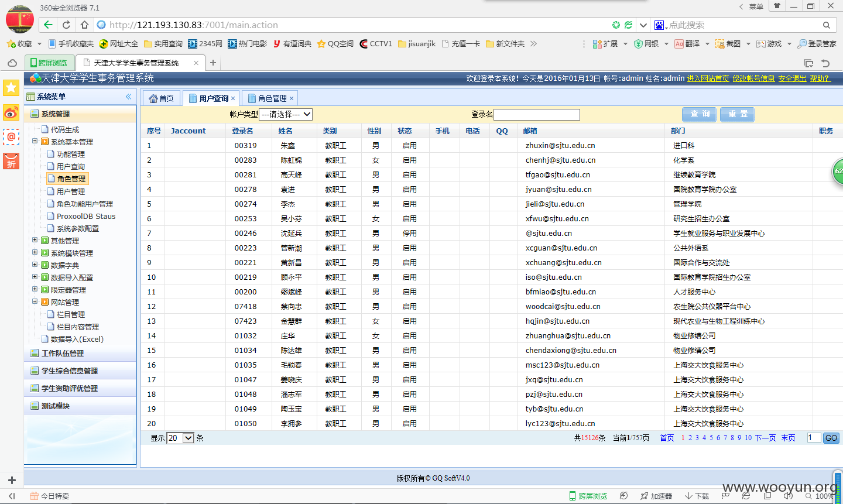Open 学生资助评优管理 menu section
The image size is (843, 504).
pyautogui.click(x=80, y=388)
